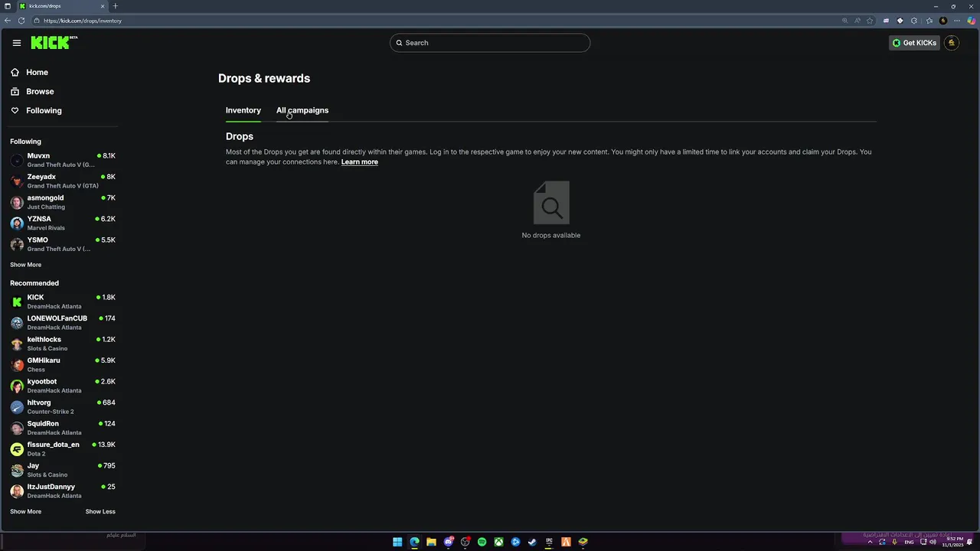Click the 'No drops available' placeholder icon

click(x=551, y=203)
